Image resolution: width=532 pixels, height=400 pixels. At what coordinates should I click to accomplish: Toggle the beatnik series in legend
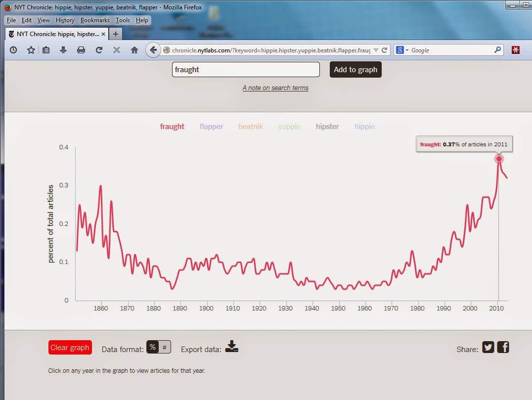(251, 127)
